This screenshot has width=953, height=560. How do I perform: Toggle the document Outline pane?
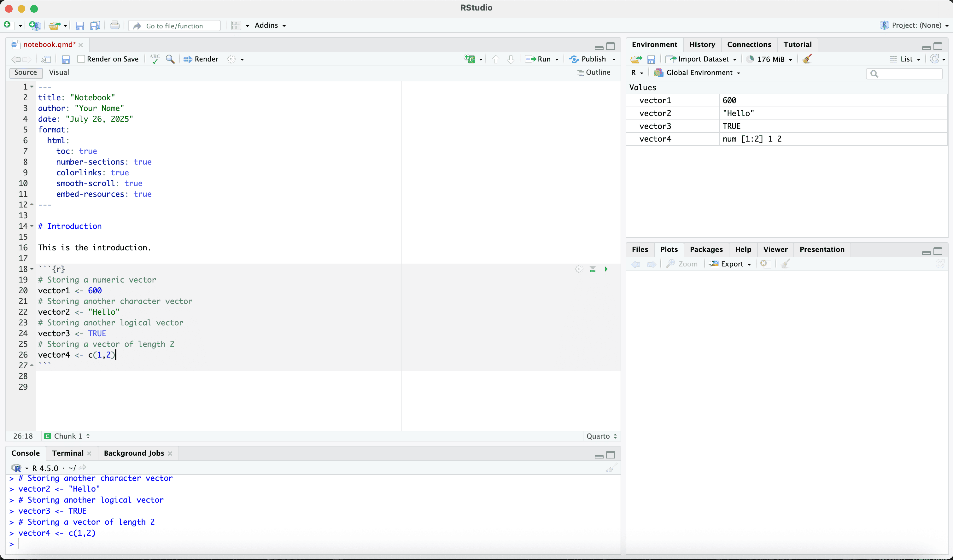pyautogui.click(x=593, y=72)
